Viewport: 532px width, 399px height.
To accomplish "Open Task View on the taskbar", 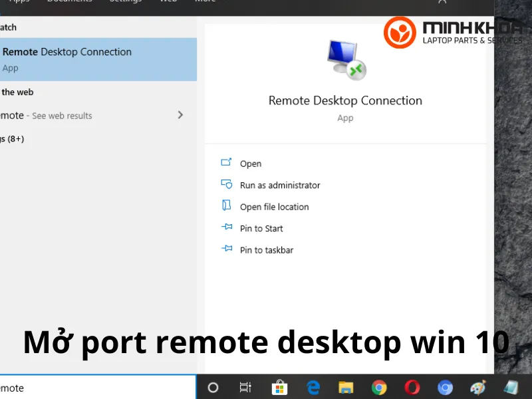I will 245,388.
